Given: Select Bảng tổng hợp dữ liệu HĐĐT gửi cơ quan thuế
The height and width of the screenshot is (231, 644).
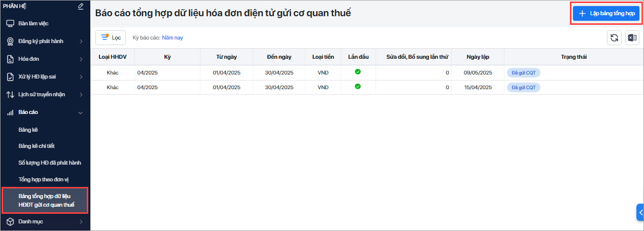Looking at the screenshot, I should (45, 200).
